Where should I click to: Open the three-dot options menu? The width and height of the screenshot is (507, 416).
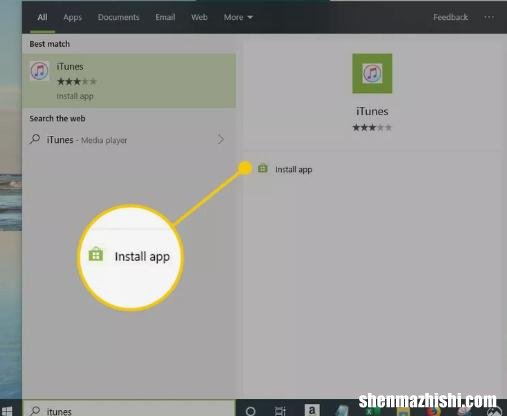[x=489, y=17]
